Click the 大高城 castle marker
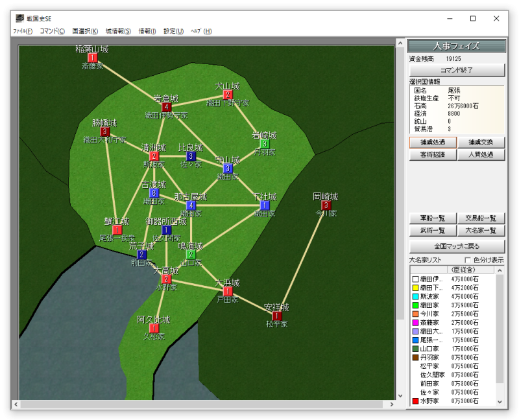This screenshot has width=519, height=420. pos(167,279)
